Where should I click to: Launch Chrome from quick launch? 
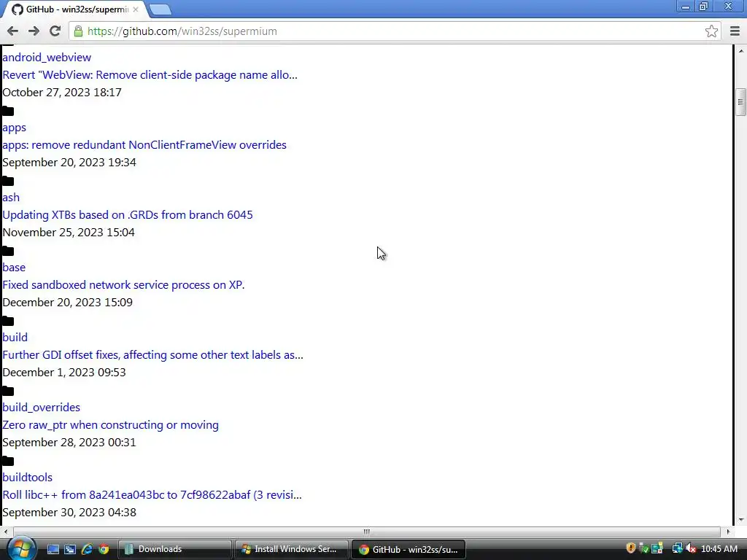[104, 549]
